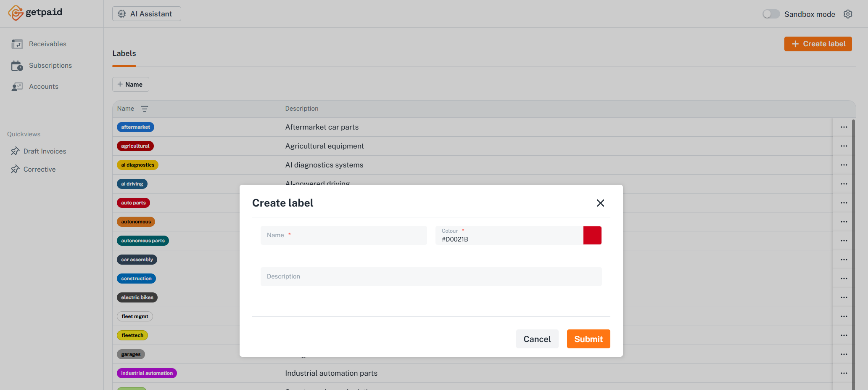Close the Create label dialog
This screenshot has height=390, width=868.
pos(600,203)
